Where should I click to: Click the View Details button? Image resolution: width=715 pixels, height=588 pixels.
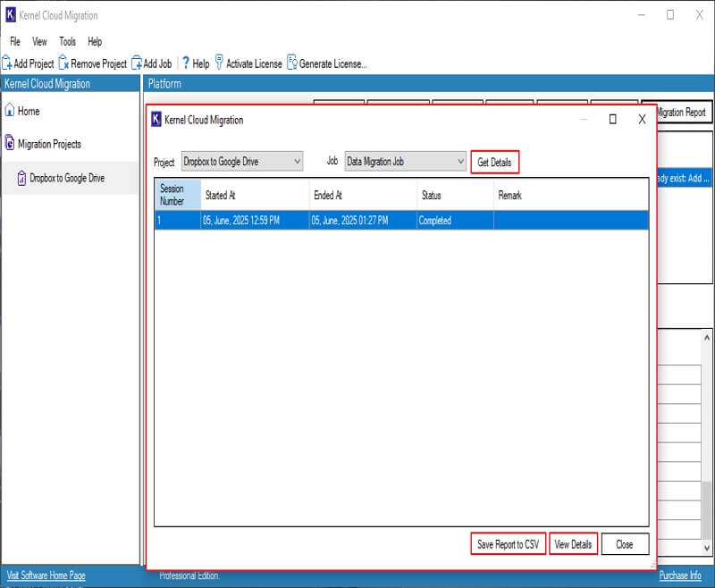573,543
